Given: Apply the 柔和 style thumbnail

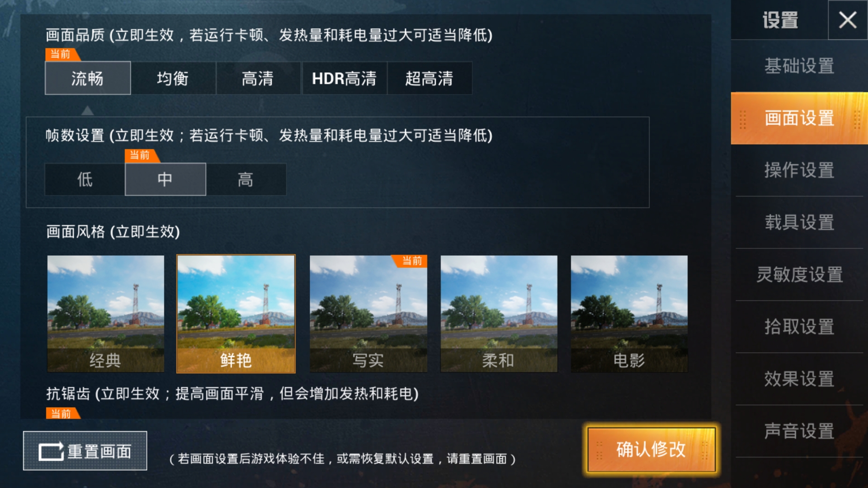Looking at the screenshot, I should (x=499, y=314).
